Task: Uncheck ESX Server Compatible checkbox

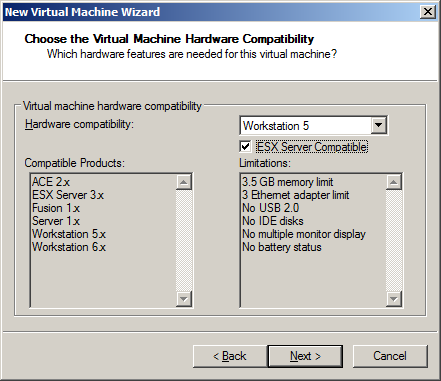Action: pos(245,147)
